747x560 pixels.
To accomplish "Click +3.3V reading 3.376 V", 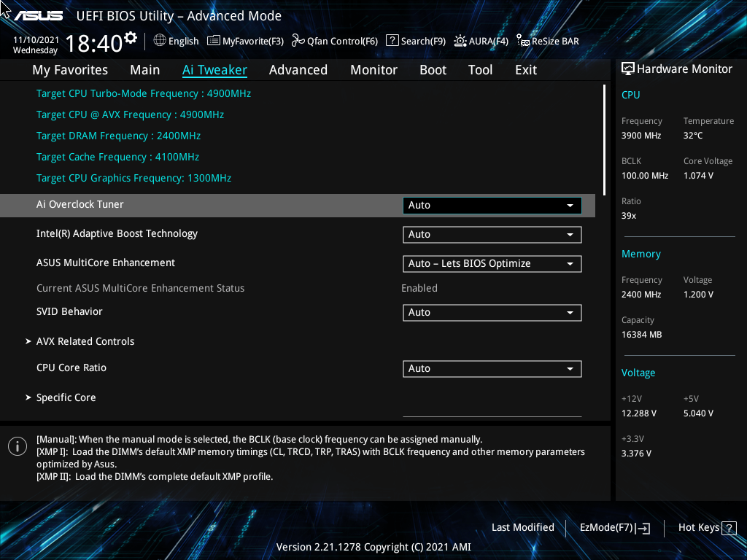I will 636,454.
